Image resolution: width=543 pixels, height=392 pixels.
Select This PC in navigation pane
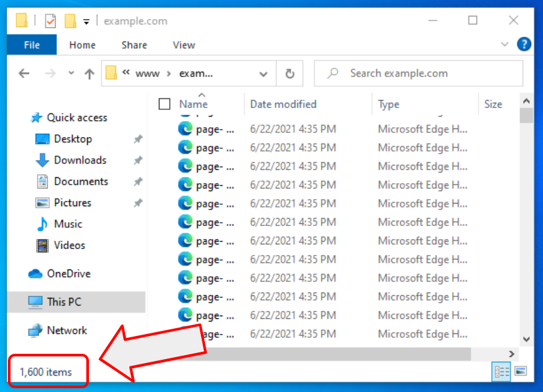pos(76,302)
